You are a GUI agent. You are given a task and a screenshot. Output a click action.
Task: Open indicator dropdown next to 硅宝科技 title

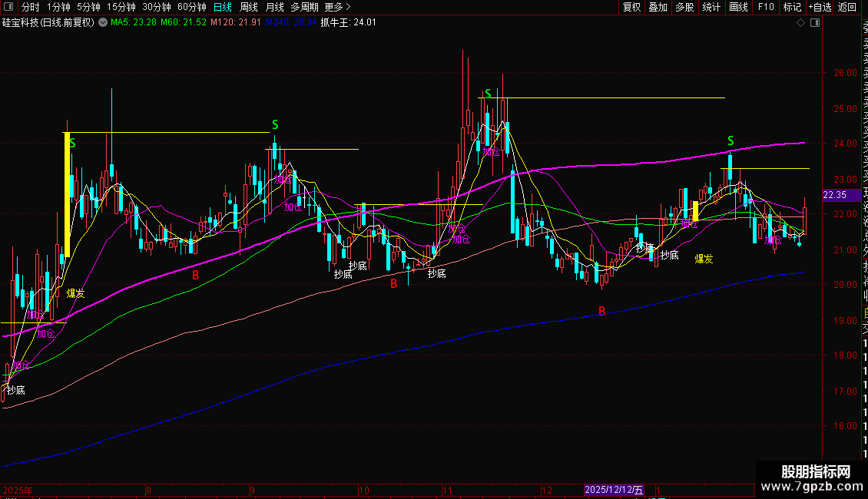(103, 23)
